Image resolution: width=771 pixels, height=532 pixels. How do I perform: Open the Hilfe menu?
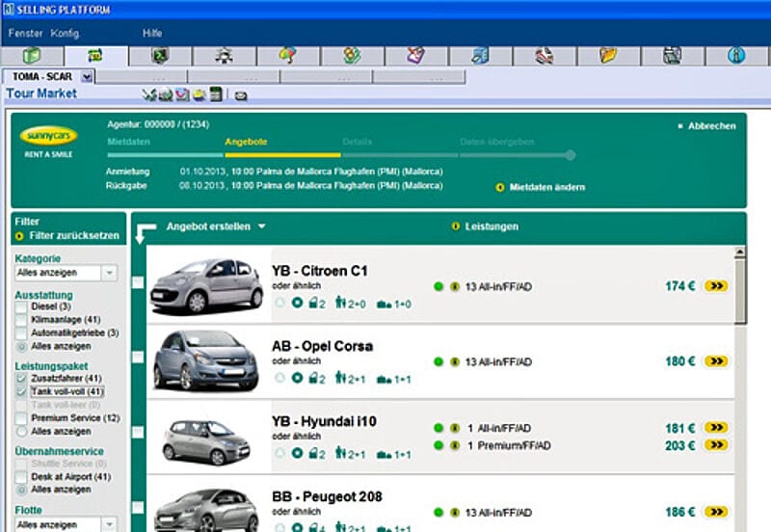point(152,33)
